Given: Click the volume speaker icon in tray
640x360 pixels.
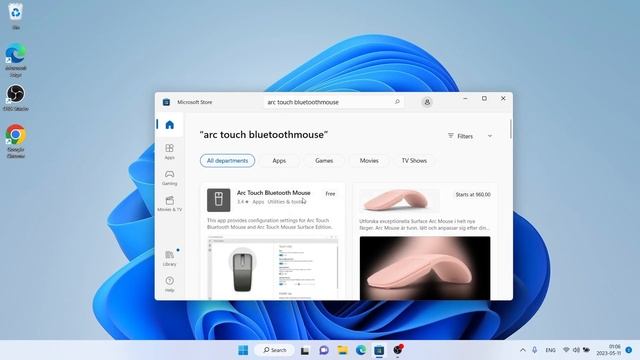Looking at the screenshot, I should 576,350.
